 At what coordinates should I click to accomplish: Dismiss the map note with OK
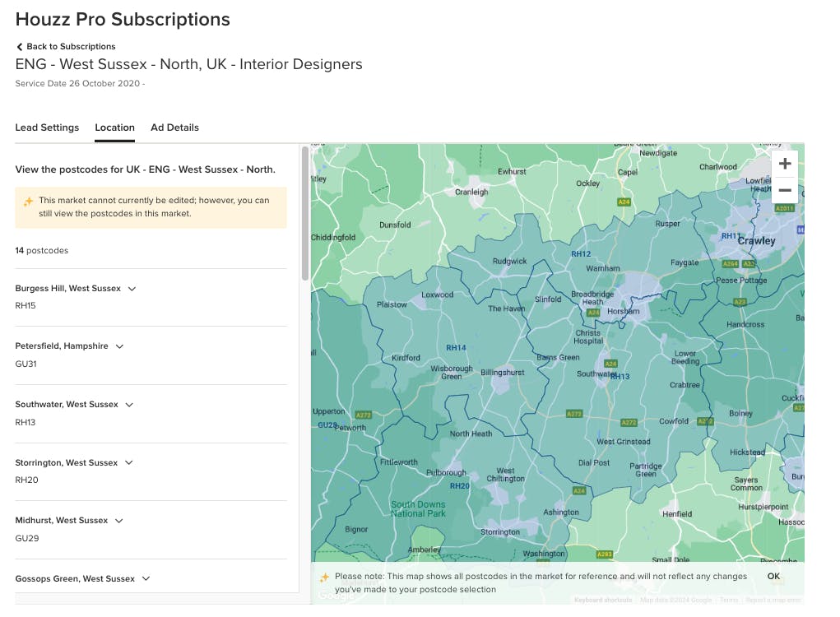pyautogui.click(x=773, y=577)
